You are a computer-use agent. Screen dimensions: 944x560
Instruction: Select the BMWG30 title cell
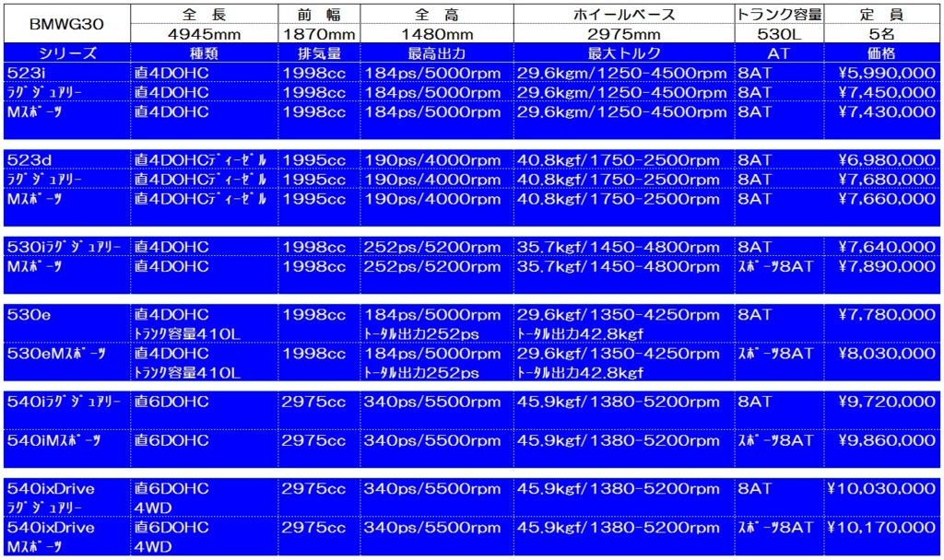66,24
